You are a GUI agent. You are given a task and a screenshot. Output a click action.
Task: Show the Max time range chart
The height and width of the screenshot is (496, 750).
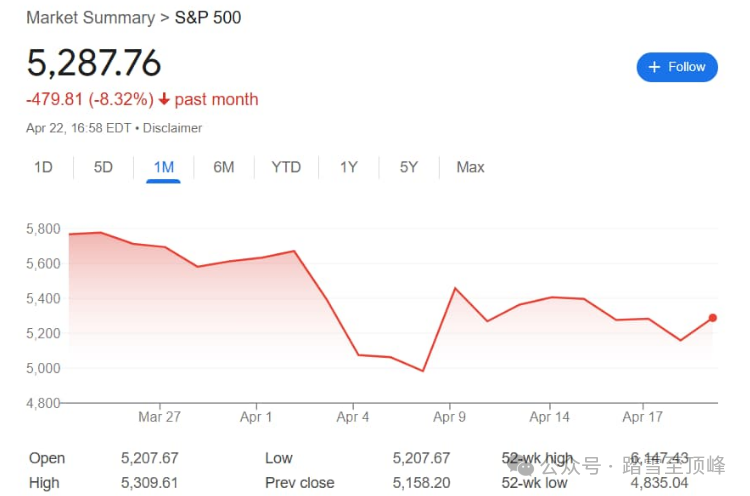click(470, 167)
